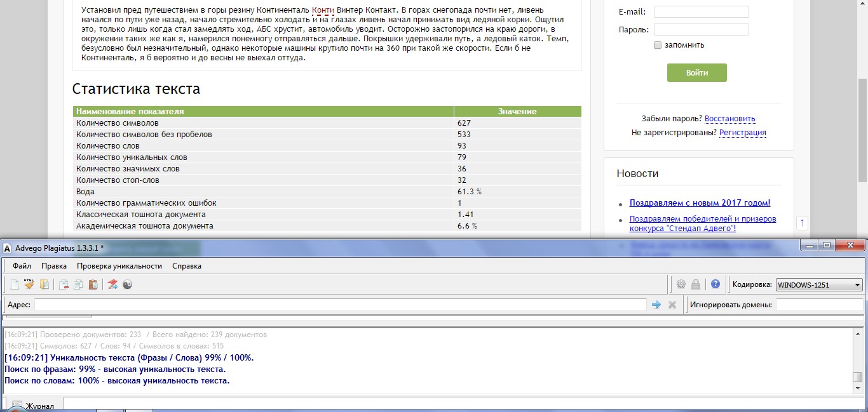The image size is (868, 412).
Task: Click the scroll-to-top arrow on webpage
Action: 802,222
